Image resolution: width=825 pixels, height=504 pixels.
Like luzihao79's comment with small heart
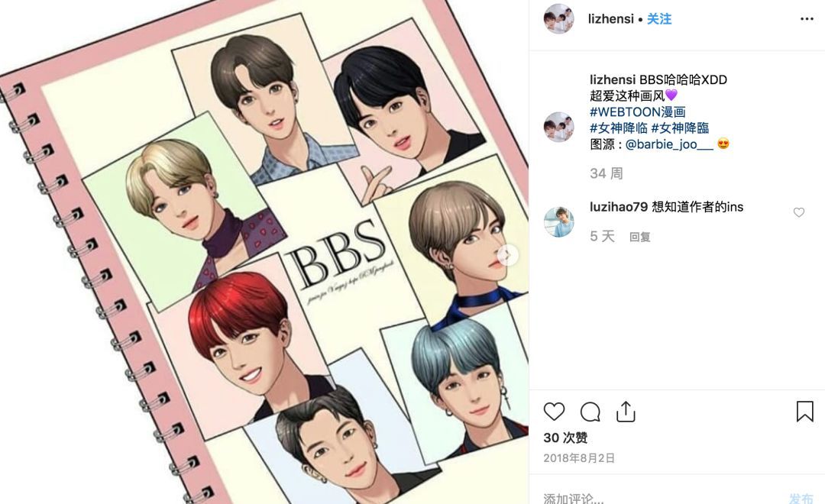tap(799, 212)
